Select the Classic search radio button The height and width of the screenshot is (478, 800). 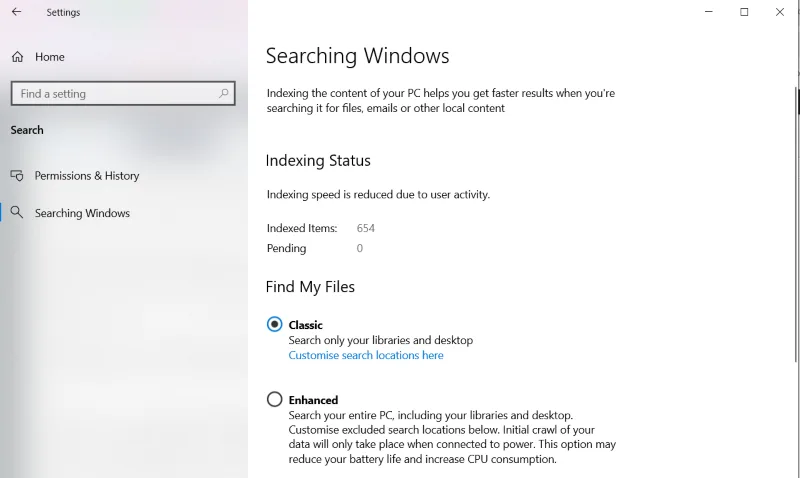[274, 324]
